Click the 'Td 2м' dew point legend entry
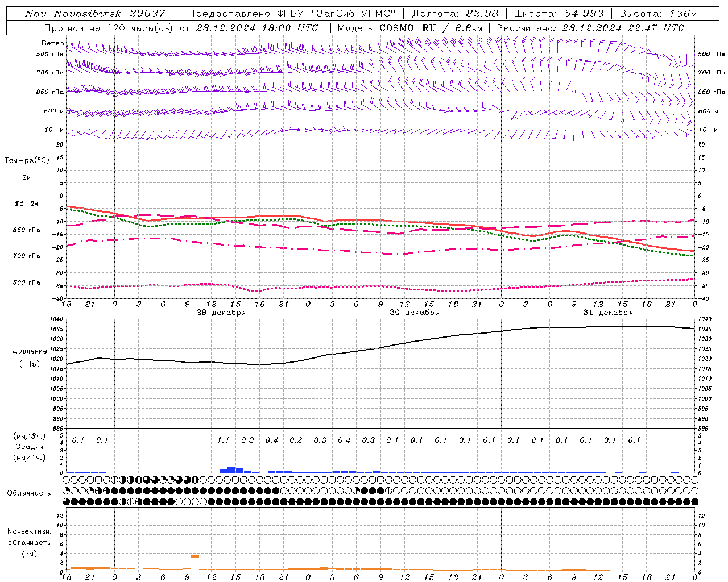 (27, 203)
